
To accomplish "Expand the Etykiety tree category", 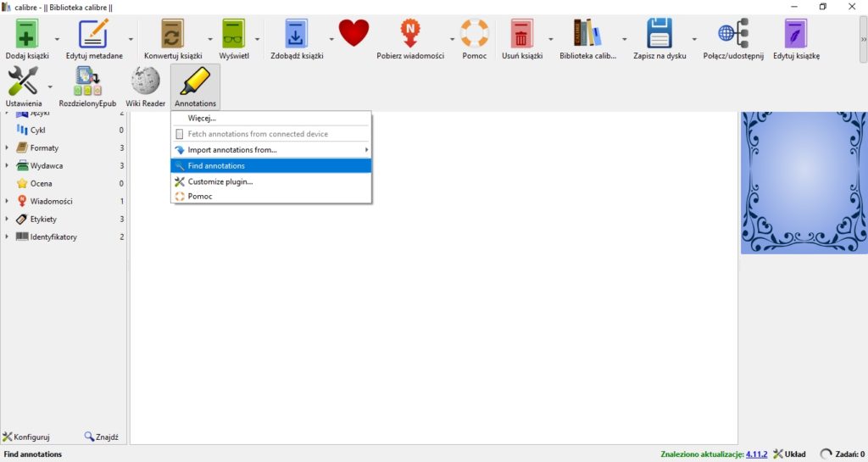I will pyautogui.click(x=7, y=219).
